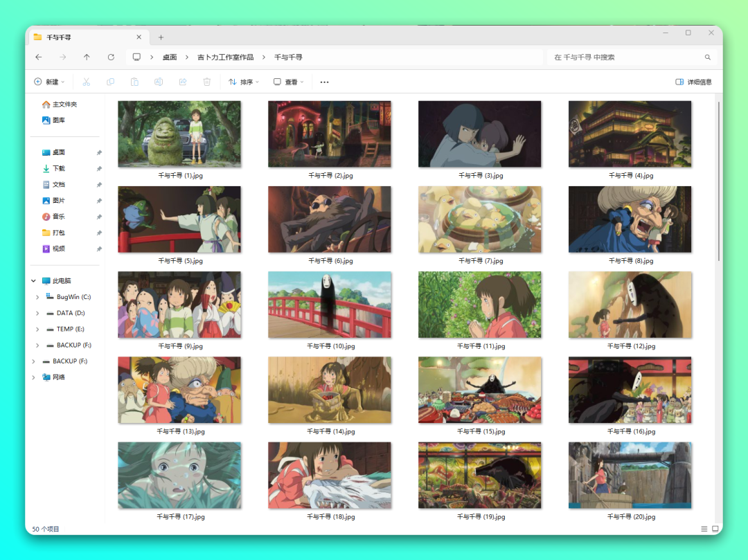
Task: Go up one folder level
Action: [x=87, y=57]
